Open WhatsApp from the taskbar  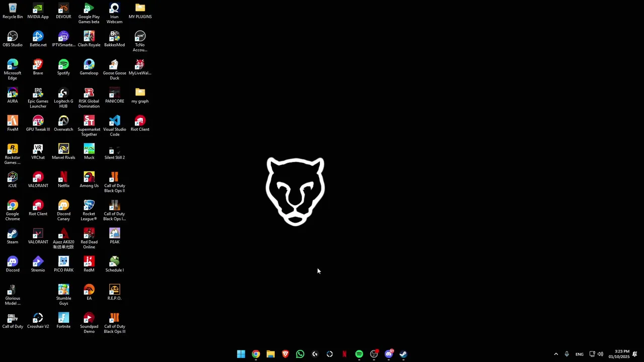(300, 354)
